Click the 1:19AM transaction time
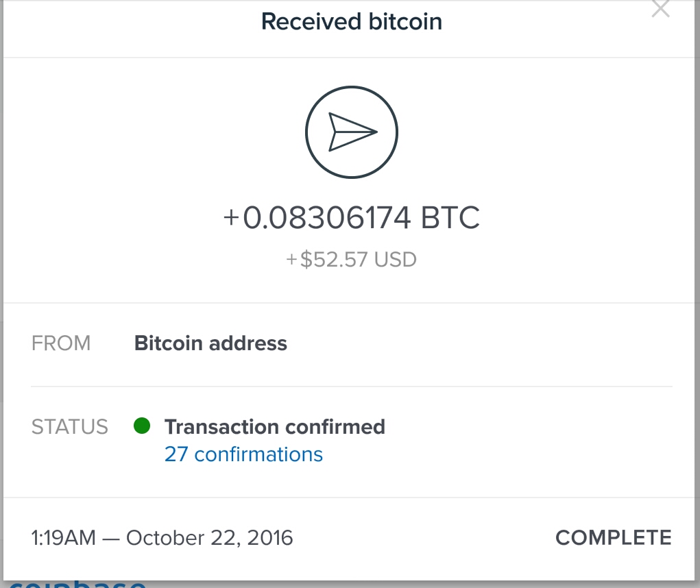 click(64, 538)
